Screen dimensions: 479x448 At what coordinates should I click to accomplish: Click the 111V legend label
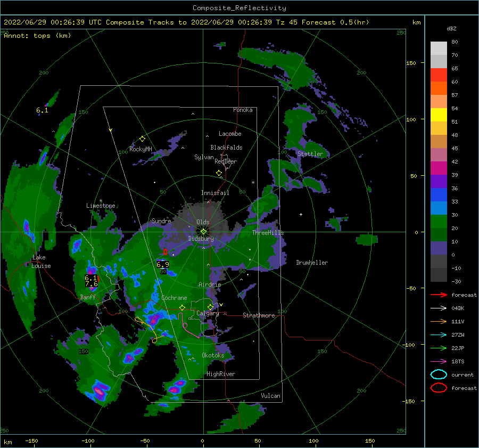(x=458, y=321)
